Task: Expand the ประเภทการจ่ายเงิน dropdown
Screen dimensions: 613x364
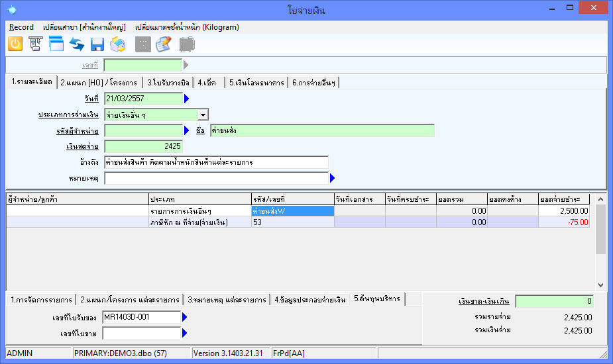Action: click(x=203, y=115)
